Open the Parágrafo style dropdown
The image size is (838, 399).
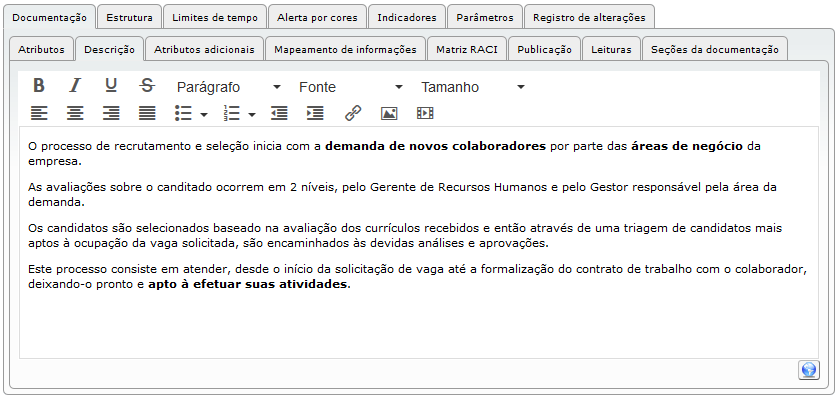[229, 87]
